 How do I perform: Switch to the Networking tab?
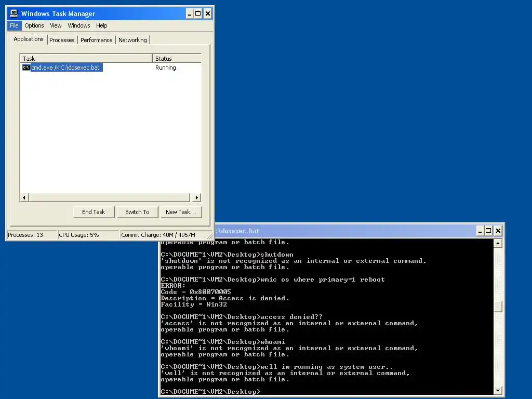pos(132,40)
